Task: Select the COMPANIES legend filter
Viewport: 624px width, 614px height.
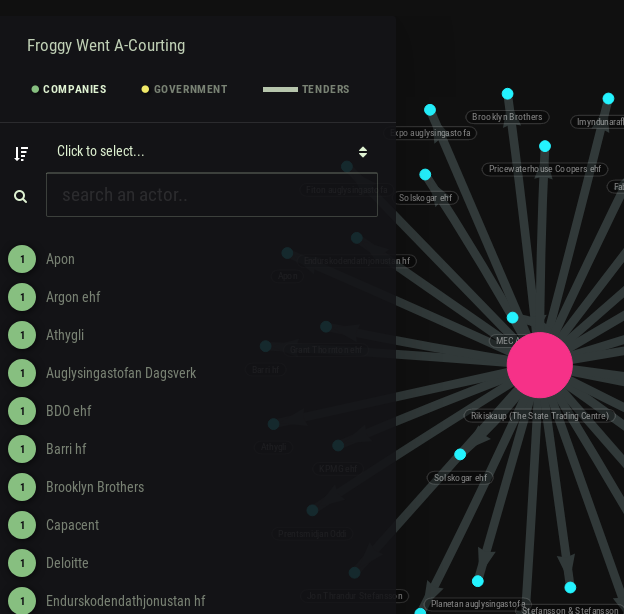Action: [69, 89]
